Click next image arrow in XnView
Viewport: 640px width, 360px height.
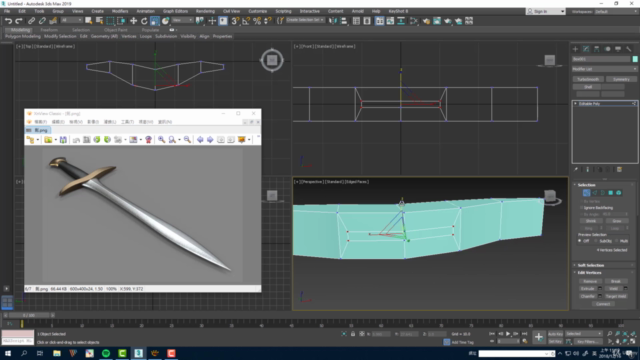210,140
